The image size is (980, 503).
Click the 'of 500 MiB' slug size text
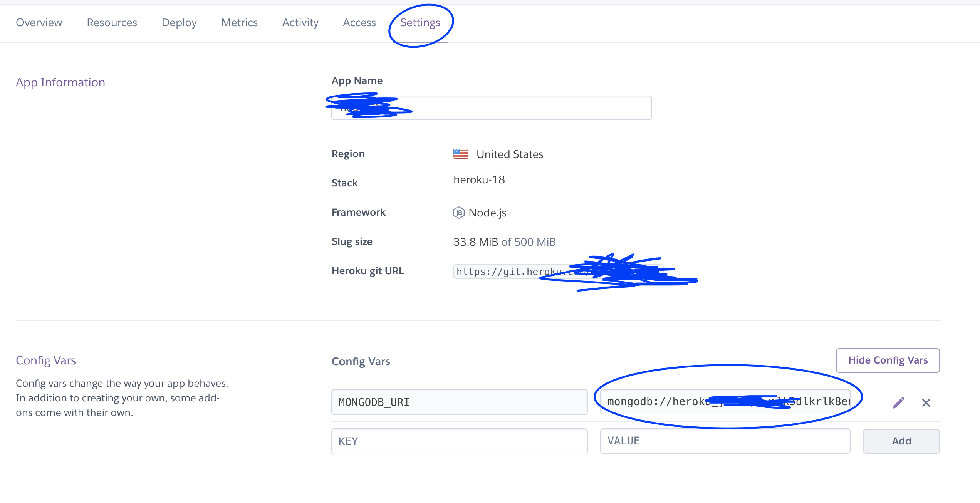(x=528, y=242)
